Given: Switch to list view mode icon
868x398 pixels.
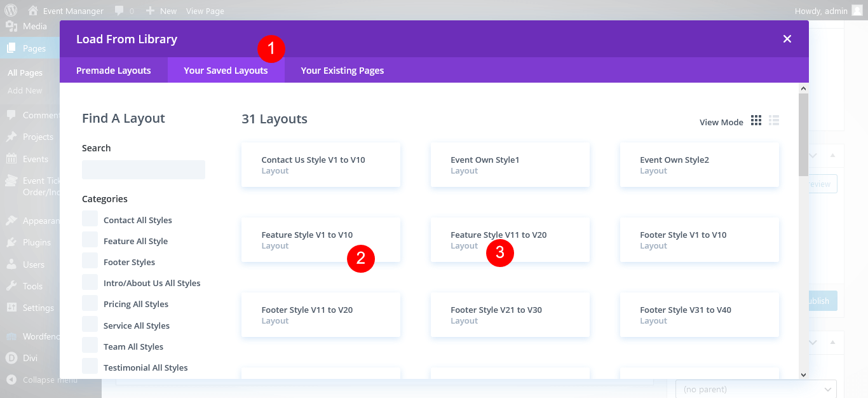Looking at the screenshot, I should (x=774, y=120).
